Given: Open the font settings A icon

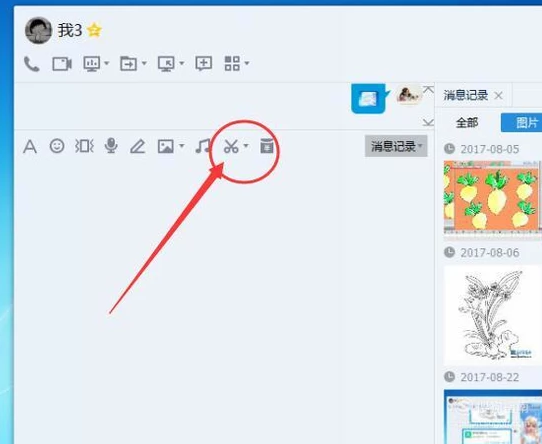Looking at the screenshot, I should coord(30,146).
